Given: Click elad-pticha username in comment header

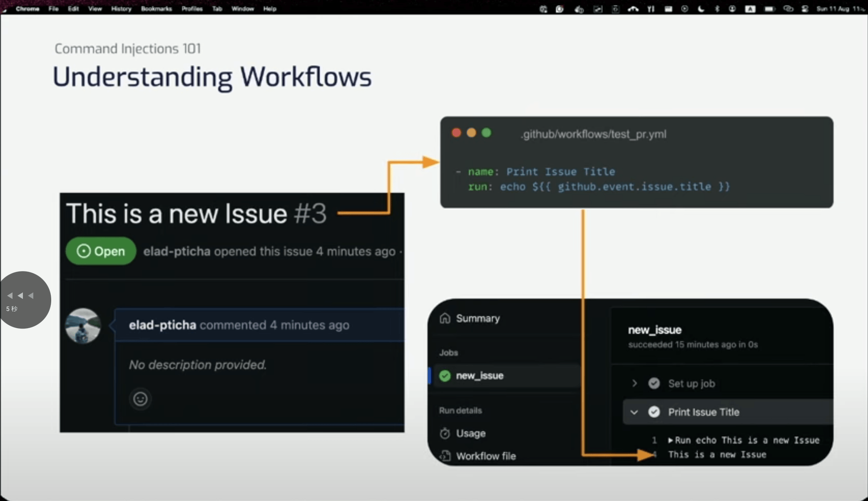Looking at the screenshot, I should coord(162,325).
